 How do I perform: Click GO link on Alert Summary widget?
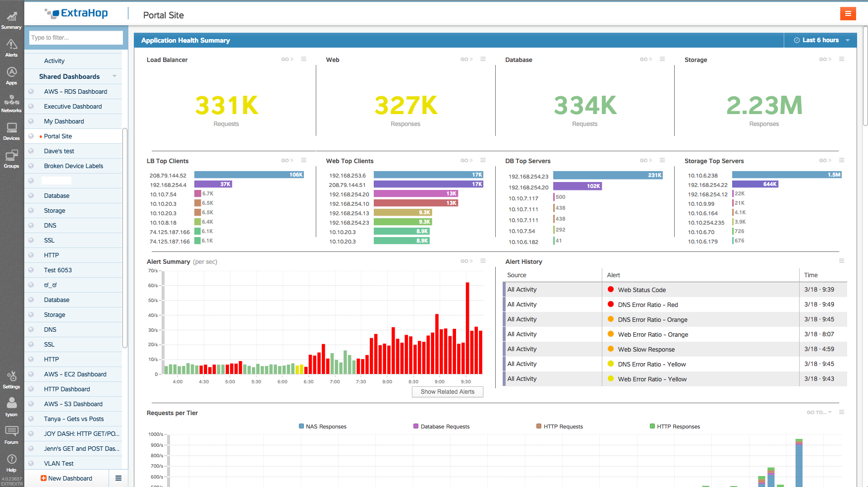point(467,261)
